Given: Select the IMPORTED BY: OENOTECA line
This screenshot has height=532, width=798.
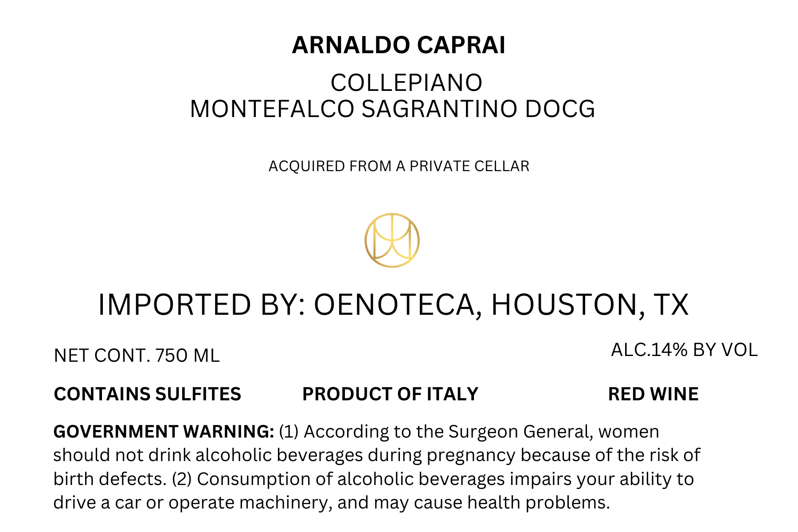Looking at the screenshot, I should [393, 305].
